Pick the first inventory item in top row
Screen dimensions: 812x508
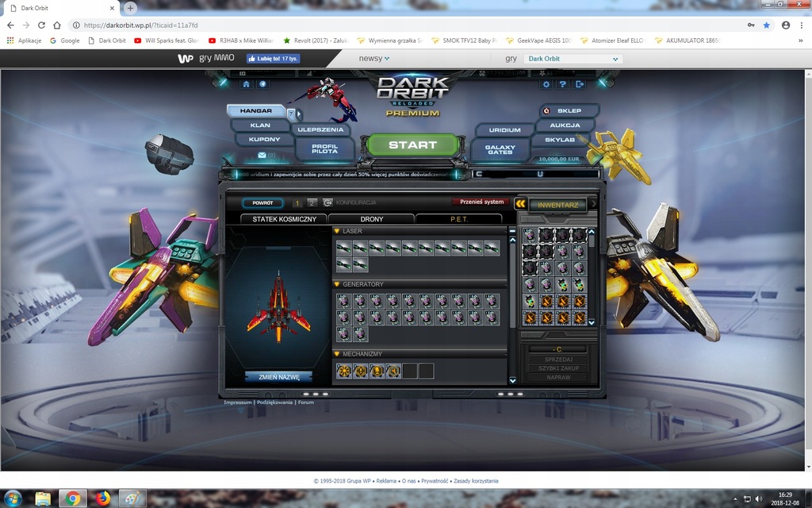click(529, 235)
